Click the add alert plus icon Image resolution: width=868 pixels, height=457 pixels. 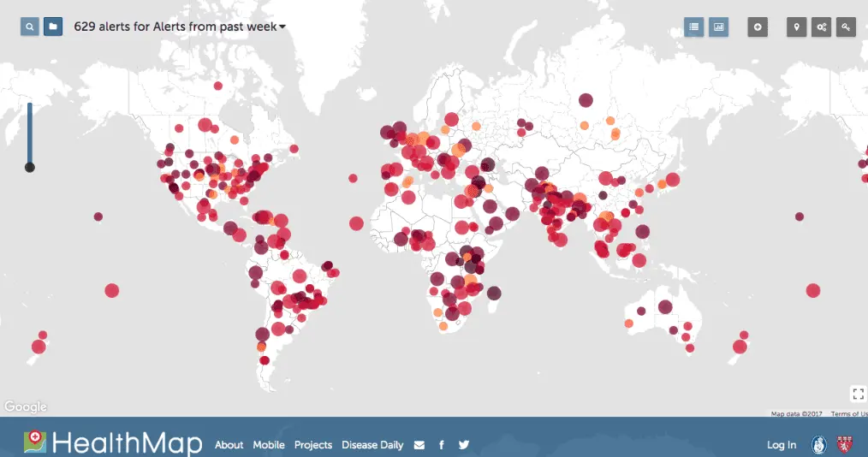tap(758, 27)
